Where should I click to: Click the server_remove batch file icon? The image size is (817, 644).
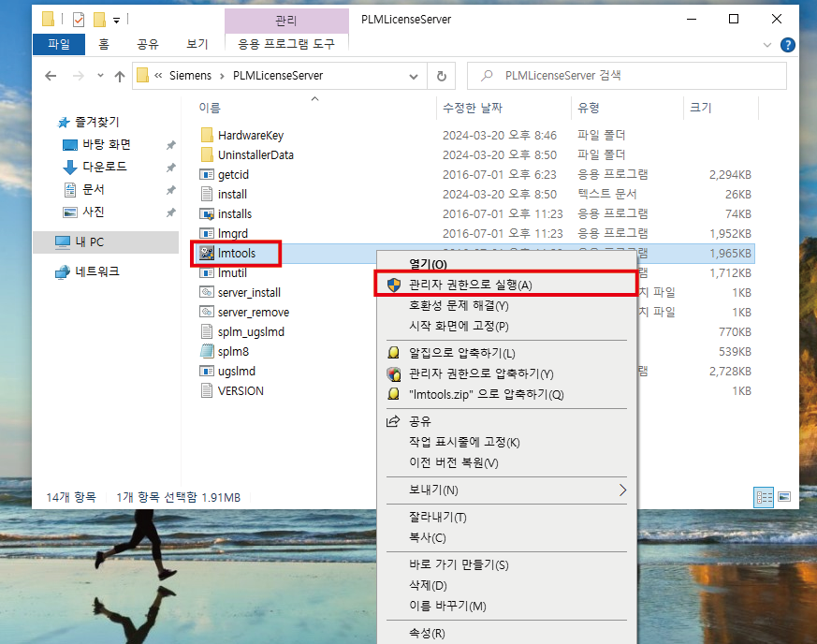[207, 312]
